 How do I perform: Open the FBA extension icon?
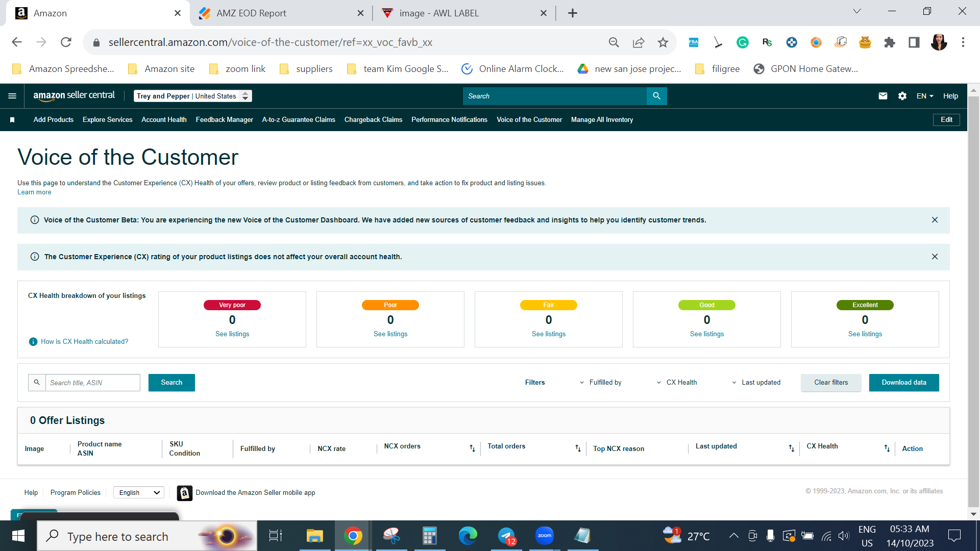tap(693, 42)
